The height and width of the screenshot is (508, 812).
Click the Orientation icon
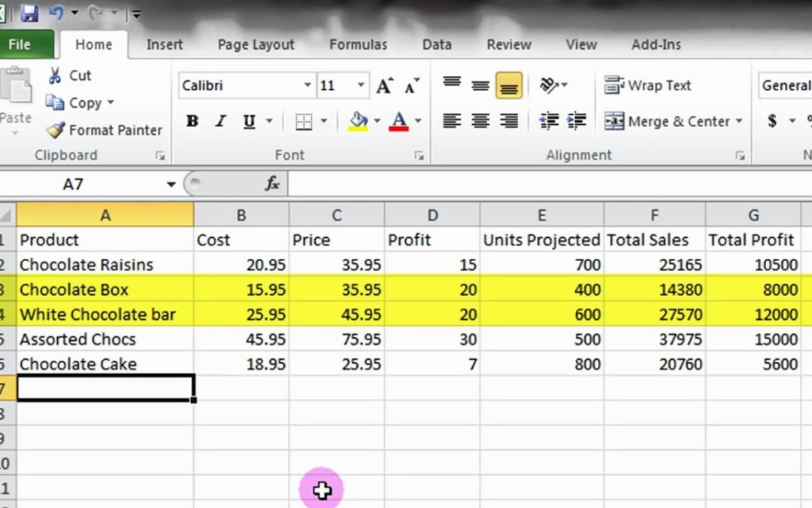pos(550,85)
